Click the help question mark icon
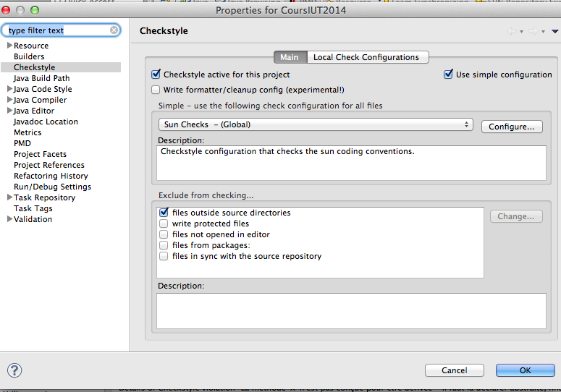This screenshot has height=392, width=561. point(14,370)
